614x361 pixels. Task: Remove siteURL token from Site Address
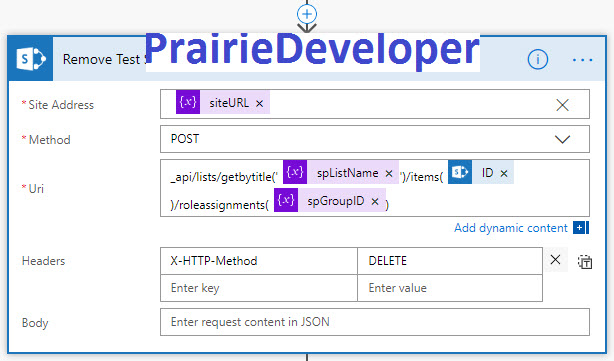(x=259, y=103)
